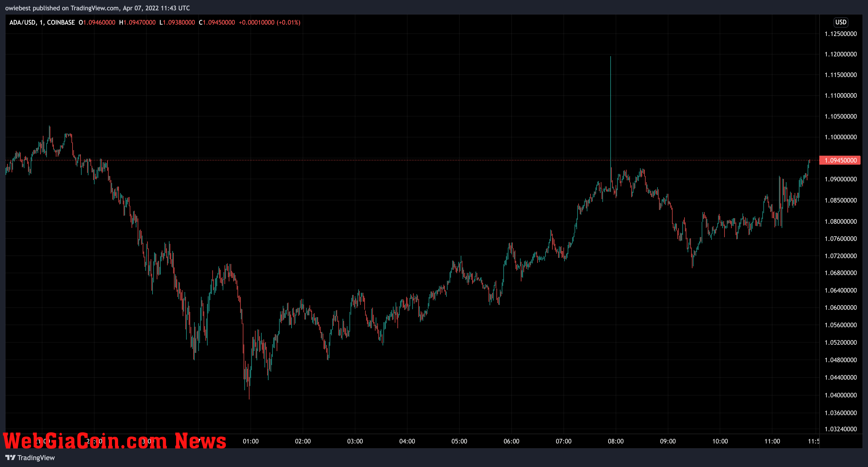The image size is (868, 467).
Task: Click the 10:00 time axis label
Action: click(x=720, y=441)
